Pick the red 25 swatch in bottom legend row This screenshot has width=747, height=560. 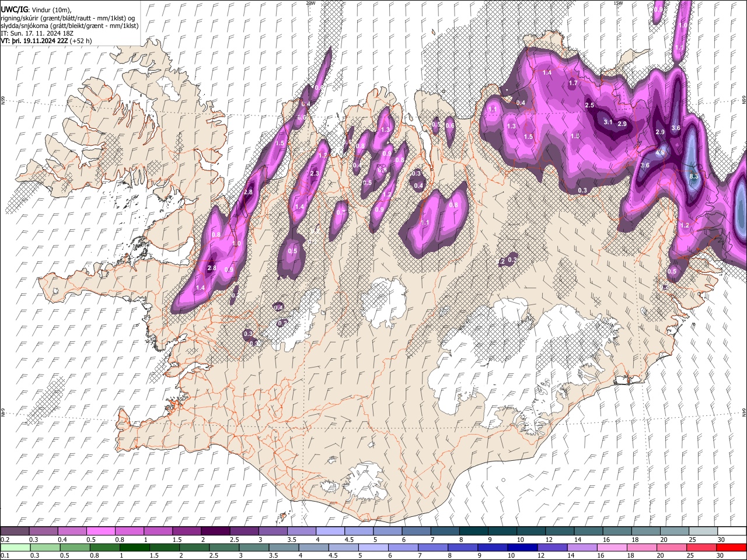[701, 547]
